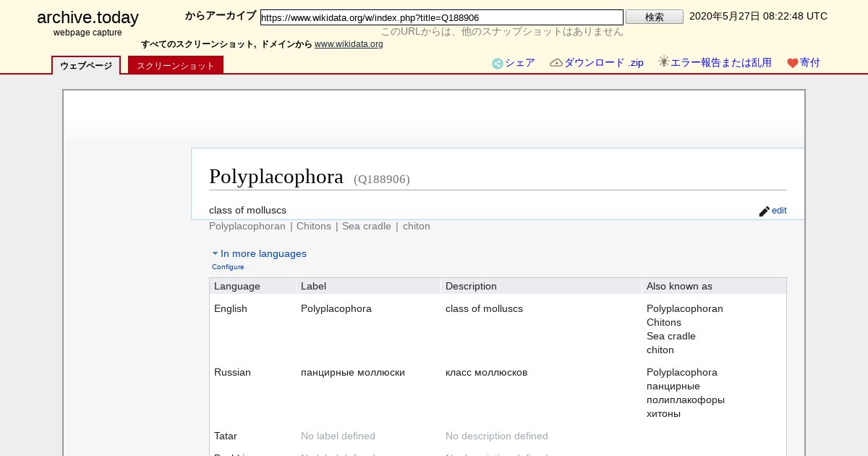Click Tatar 'No label defined' cell
This screenshot has height=456, width=868.
click(x=338, y=436)
